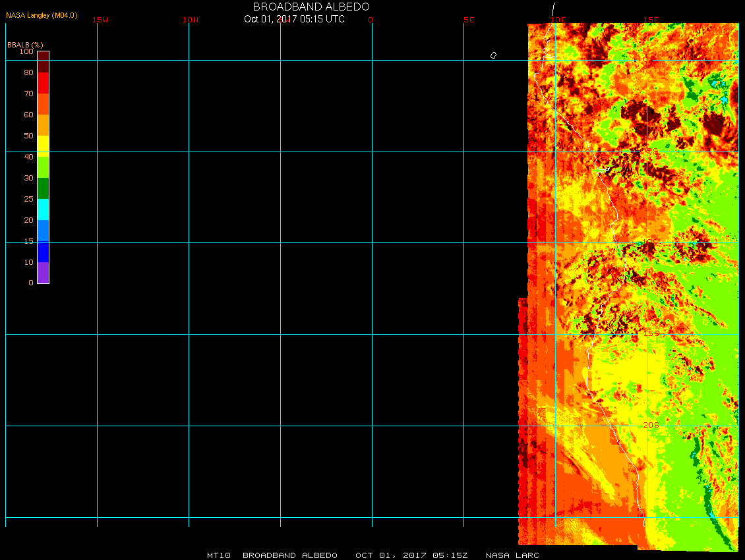The width and height of the screenshot is (745, 560).
Task: Click the purple 0-10% legend swatch
Action: pos(43,273)
